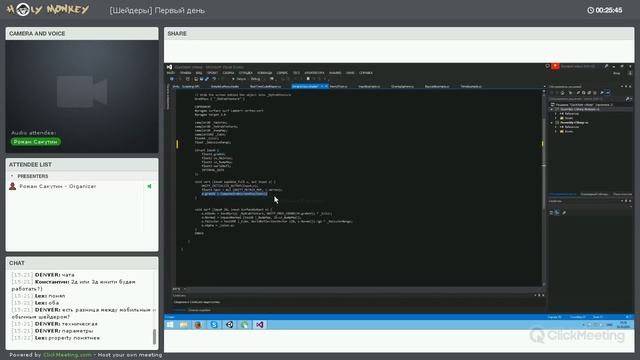Click the code editor vertical scrollbar

click(544, 188)
